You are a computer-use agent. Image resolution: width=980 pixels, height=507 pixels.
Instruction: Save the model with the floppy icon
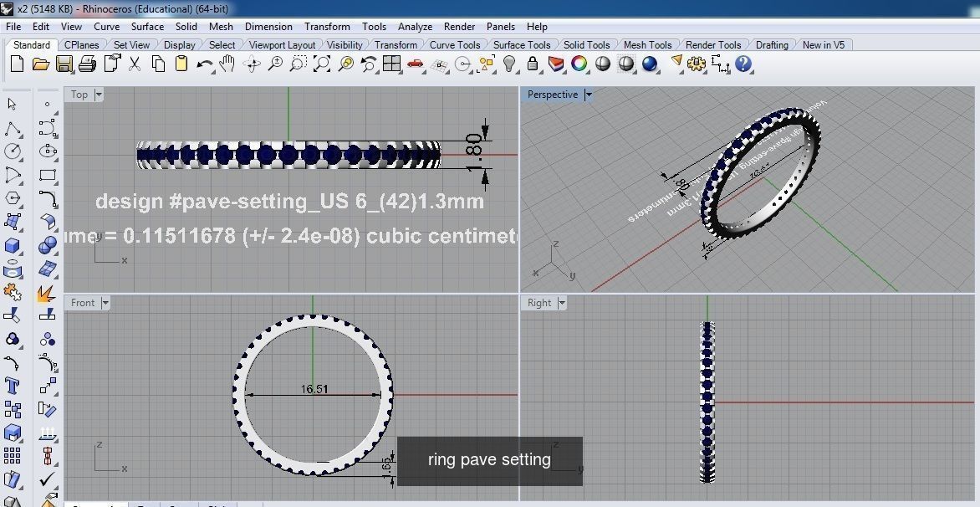pyautogui.click(x=64, y=64)
